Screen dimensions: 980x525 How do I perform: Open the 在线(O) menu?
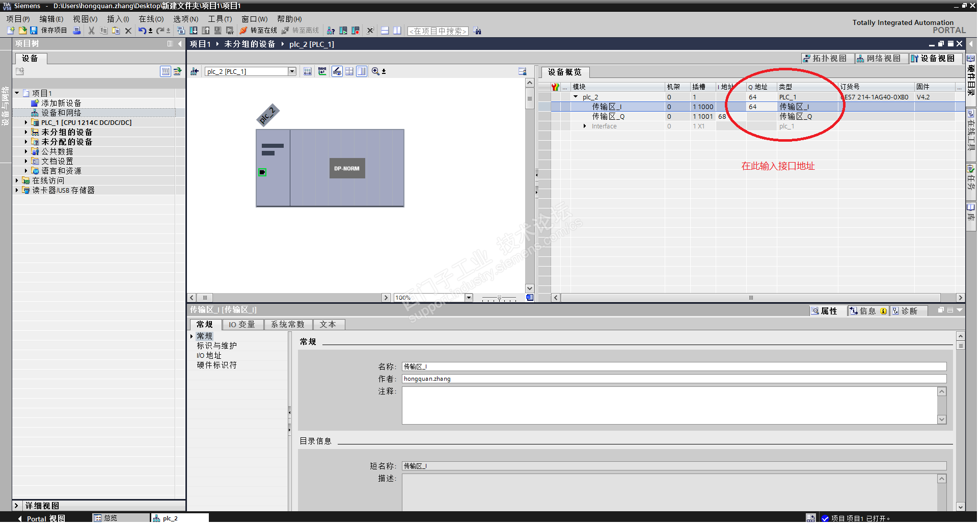pyautogui.click(x=151, y=19)
